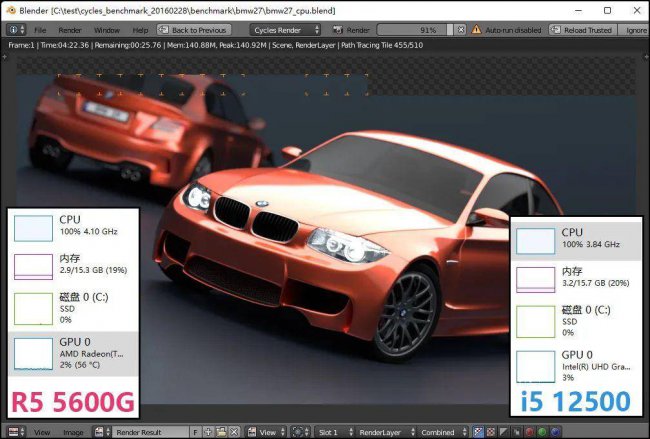Open the Help menu
The width and height of the screenshot is (650, 439).
pyautogui.click(x=140, y=30)
